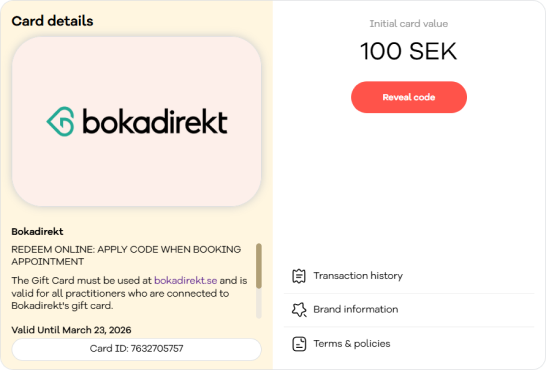Click the green Bokadirekt heart logo icon
Viewport: 546px width, 370px height.
(61, 121)
